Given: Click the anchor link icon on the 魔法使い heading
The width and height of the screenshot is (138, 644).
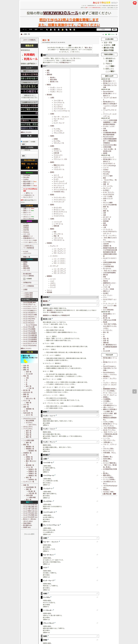Looking at the screenshot, I should click(x=97, y=301).
